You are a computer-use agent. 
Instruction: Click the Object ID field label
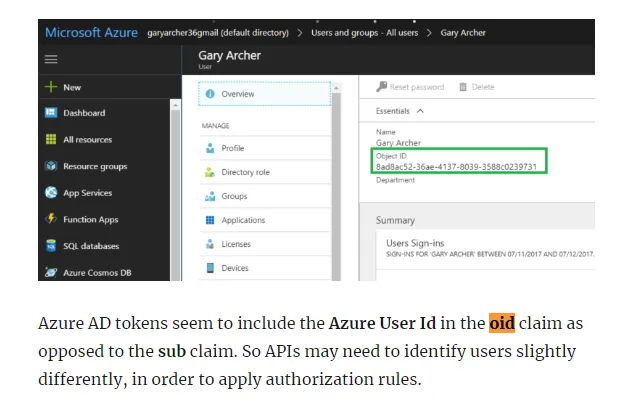coord(391,156)
